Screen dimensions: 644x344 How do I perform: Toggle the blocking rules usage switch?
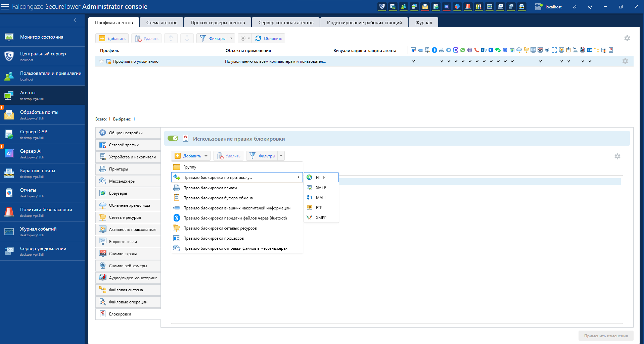coord(173,138)
